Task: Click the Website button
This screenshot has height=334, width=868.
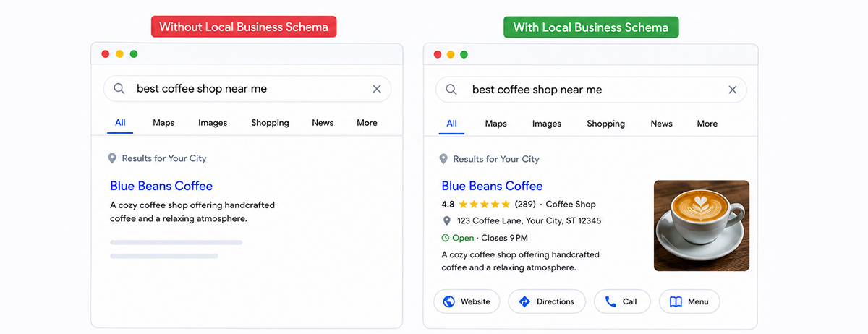Action: click(x=467, y=301)
